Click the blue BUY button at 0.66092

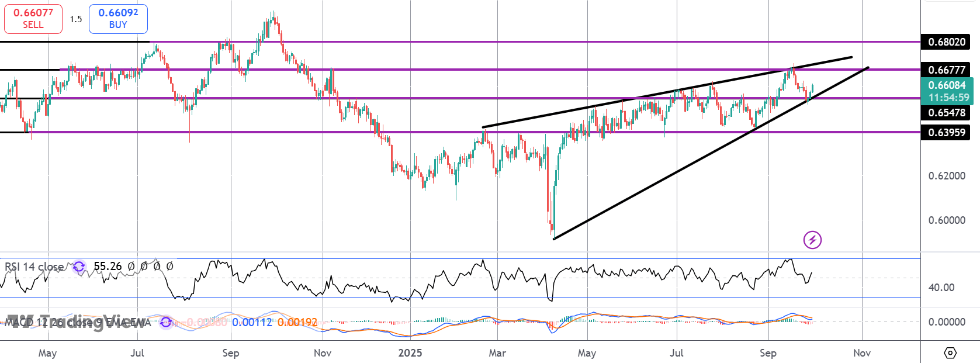118,19
